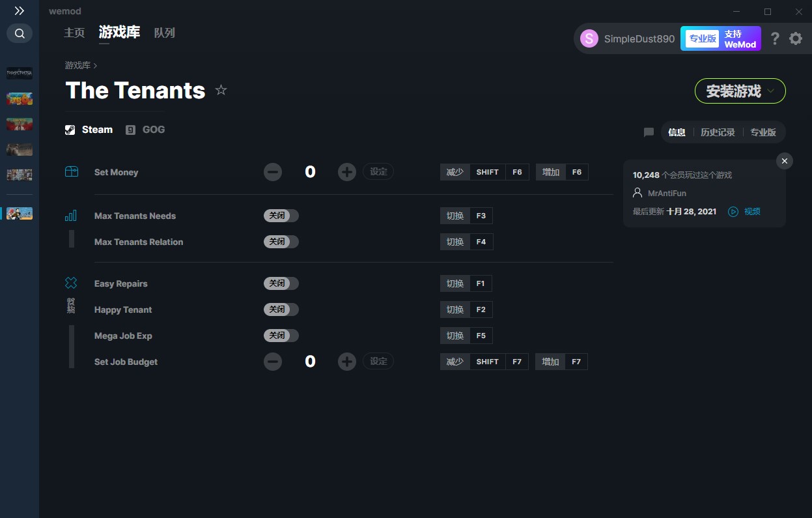Decrease Set Job Budget with minus button

273,362
